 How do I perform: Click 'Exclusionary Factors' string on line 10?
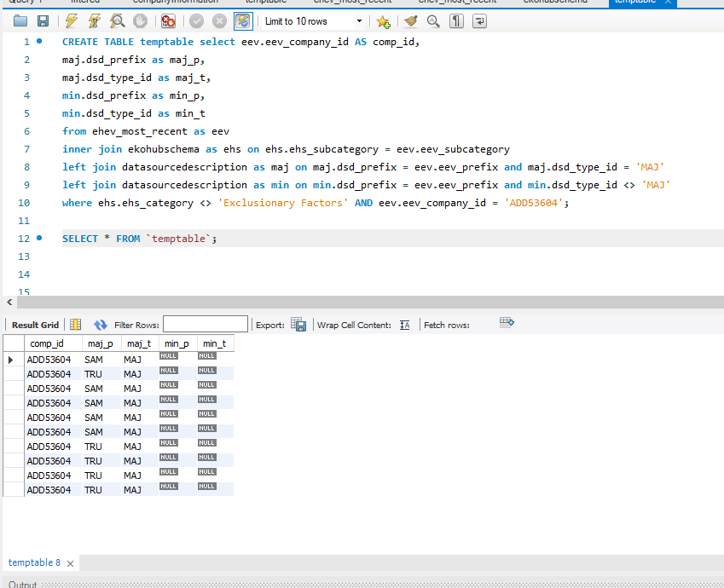point(282,203)
